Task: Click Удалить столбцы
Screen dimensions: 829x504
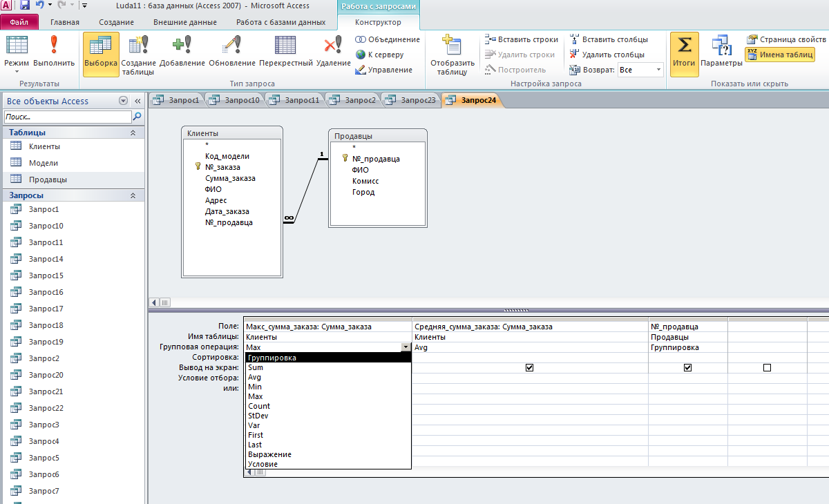Action: pyautogui.click(x=607, y=55)
